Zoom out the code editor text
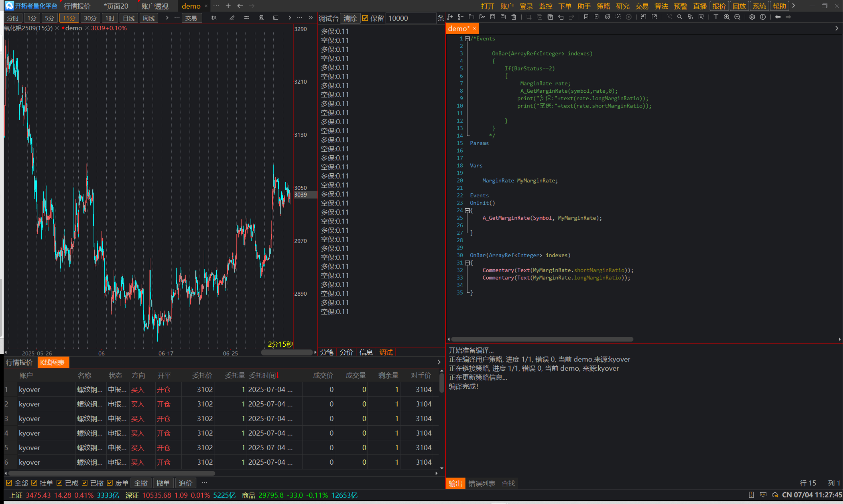The image size is (843, 504). (x=737, y=17)
